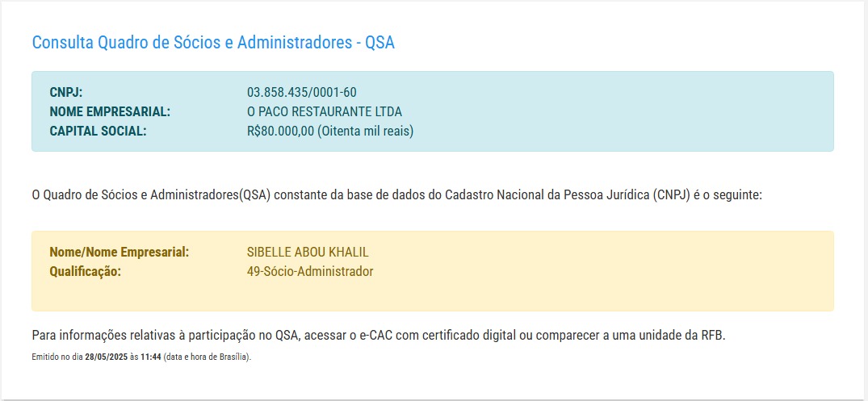
Task: Click the Nome/Nome Empresarial label
Action: [119, 253]
